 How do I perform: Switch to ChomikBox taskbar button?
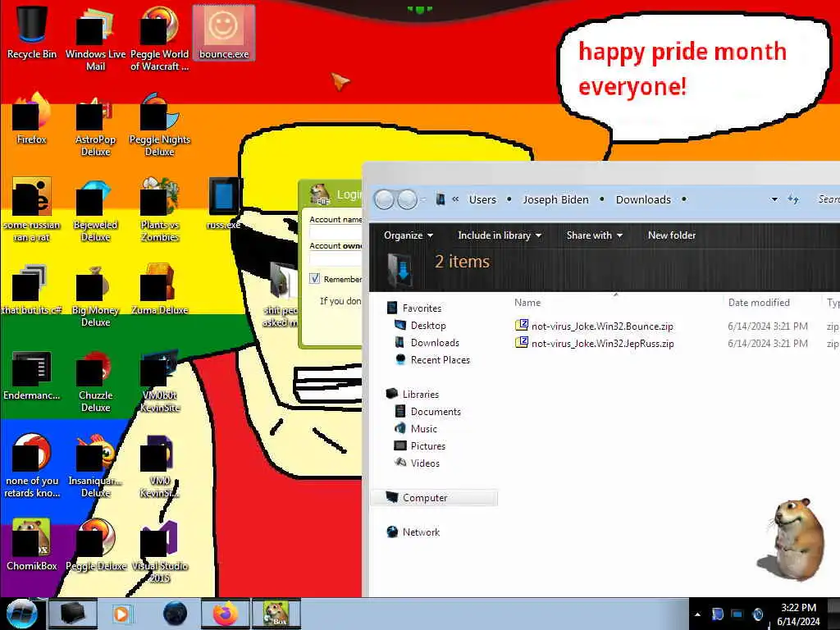[x=276, y=614]
